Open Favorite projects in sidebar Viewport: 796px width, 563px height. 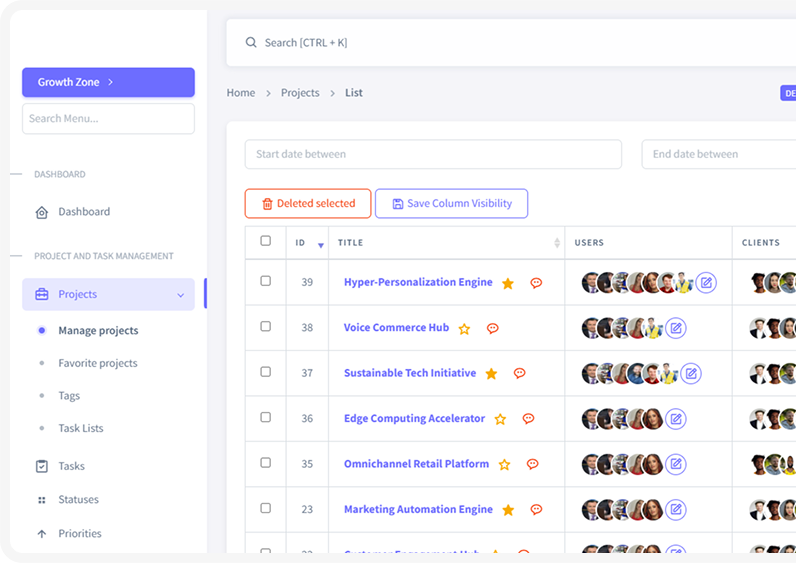coord(98,363)
